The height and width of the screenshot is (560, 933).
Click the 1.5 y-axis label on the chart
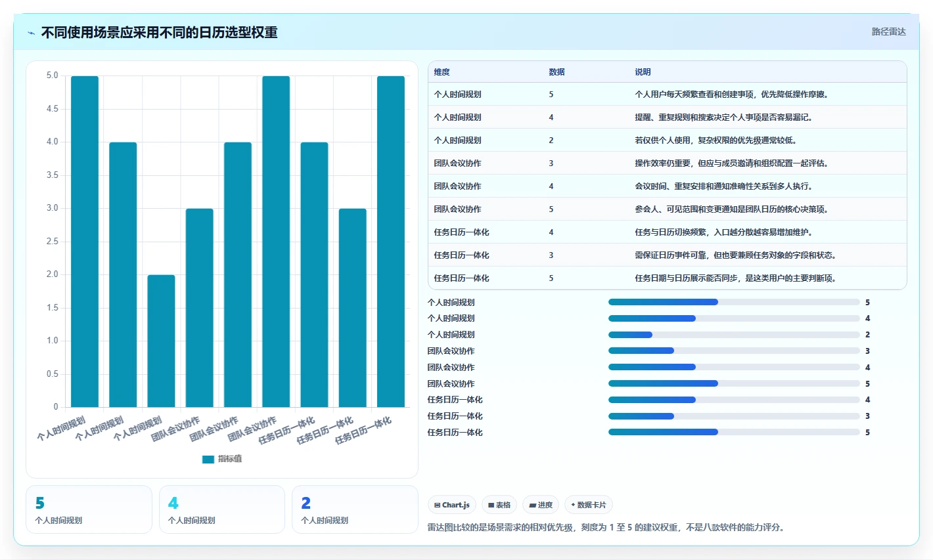coord(52,308)
